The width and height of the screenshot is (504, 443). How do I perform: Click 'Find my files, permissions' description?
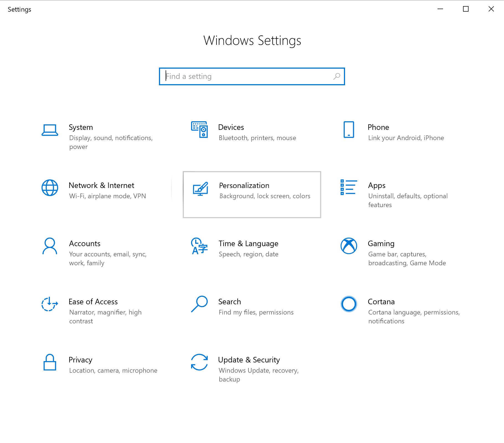[256, 312]
